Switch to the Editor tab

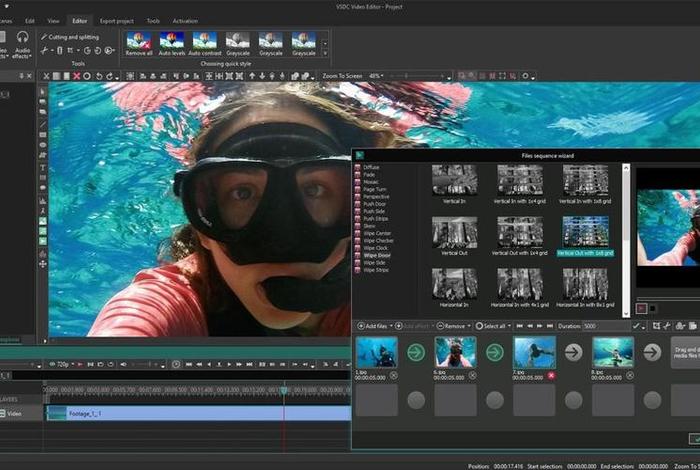[x=79, y=21]
